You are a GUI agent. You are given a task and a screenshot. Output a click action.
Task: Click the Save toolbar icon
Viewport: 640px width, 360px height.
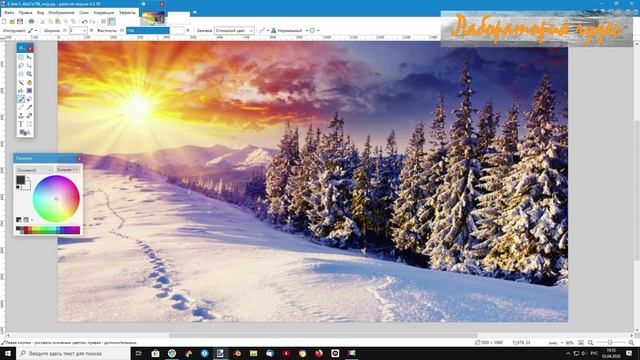point(20,21)
